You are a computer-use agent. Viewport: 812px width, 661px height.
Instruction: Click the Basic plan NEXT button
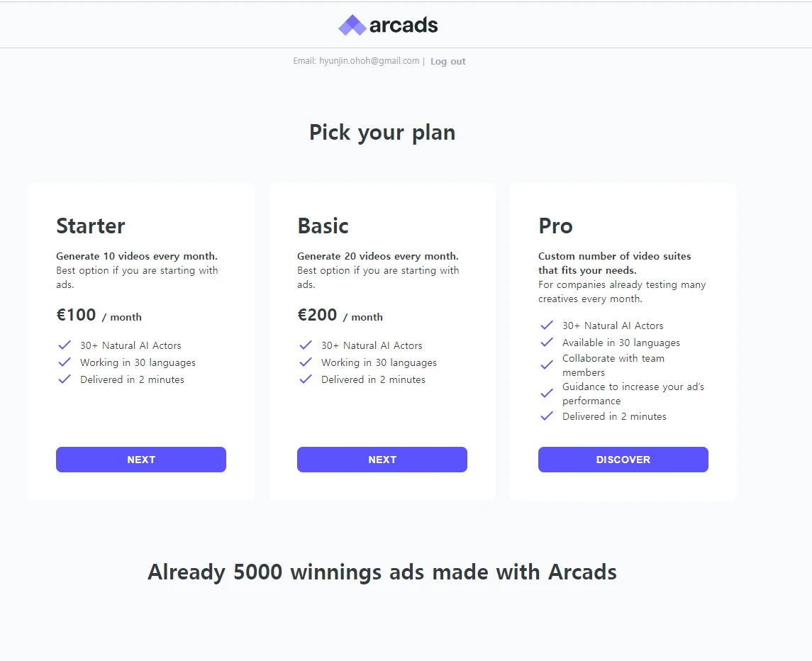click(x=382, y=460)
